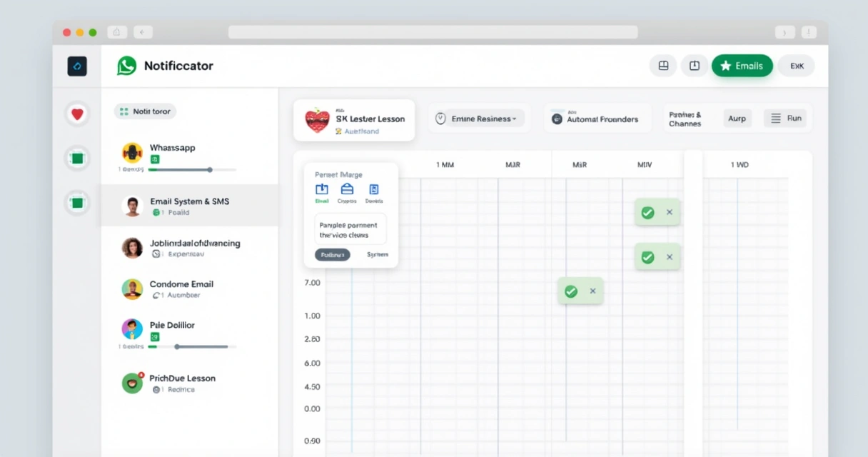Click the WhatsApp logo in the header

click(126, 66)
